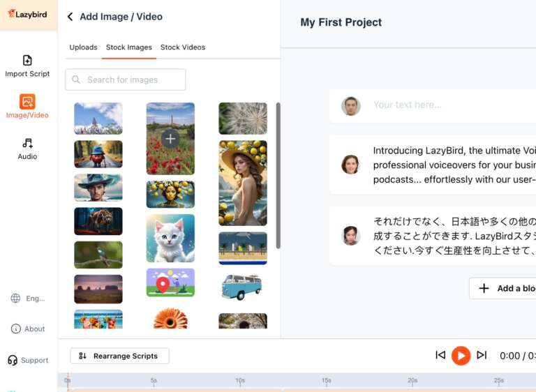
Task: Click the Rearrange Scripts button
Action: (119, 356)
